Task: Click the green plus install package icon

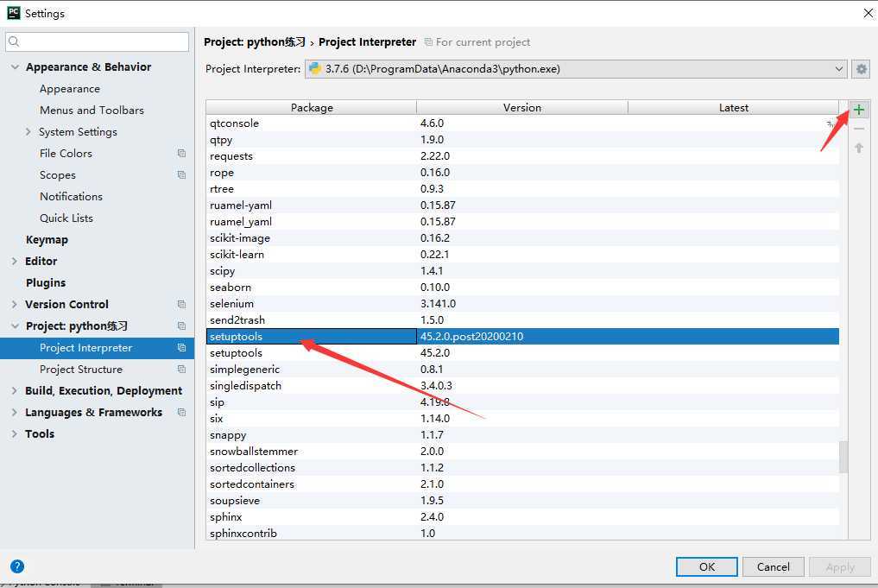Action: 859,109
